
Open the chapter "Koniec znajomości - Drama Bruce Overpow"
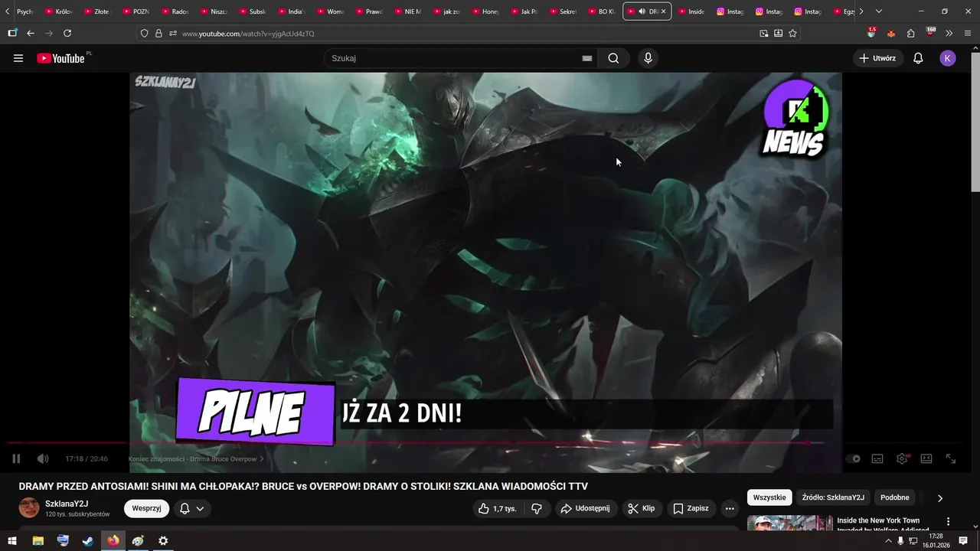coord(196,459)
